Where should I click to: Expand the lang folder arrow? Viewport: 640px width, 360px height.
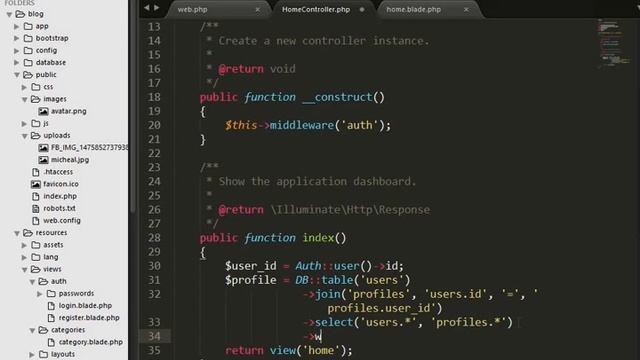pyautogui.click(x=24, y=258)
